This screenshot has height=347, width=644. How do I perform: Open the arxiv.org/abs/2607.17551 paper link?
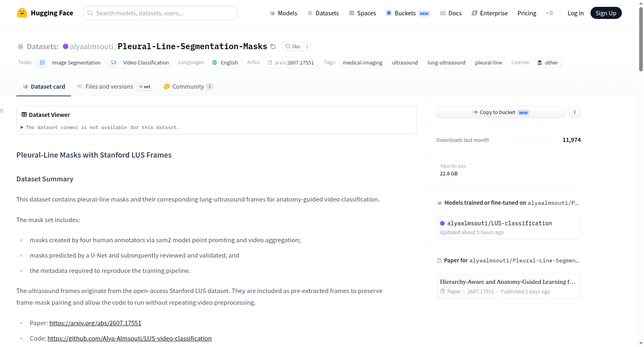point(95,323)
